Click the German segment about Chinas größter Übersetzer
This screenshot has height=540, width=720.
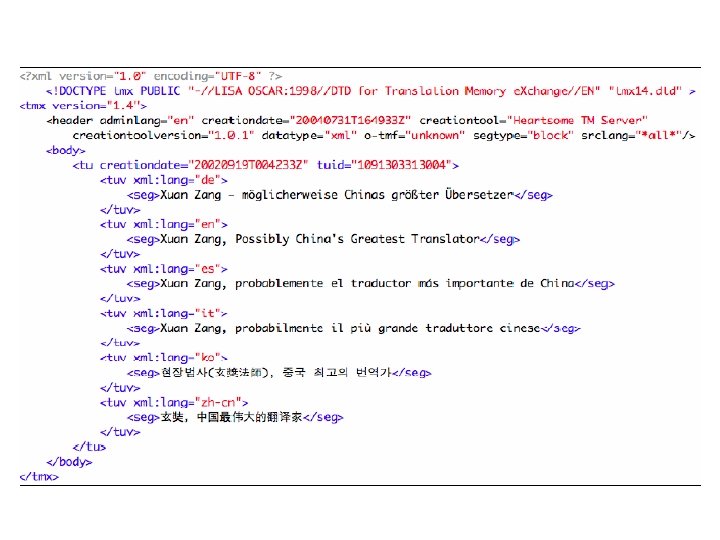click(x=340, y=195)
